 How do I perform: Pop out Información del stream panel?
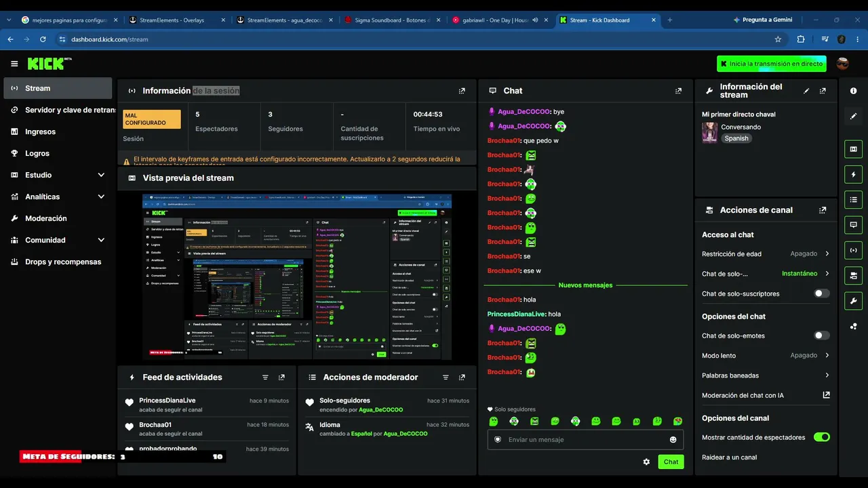coord(823,91)
